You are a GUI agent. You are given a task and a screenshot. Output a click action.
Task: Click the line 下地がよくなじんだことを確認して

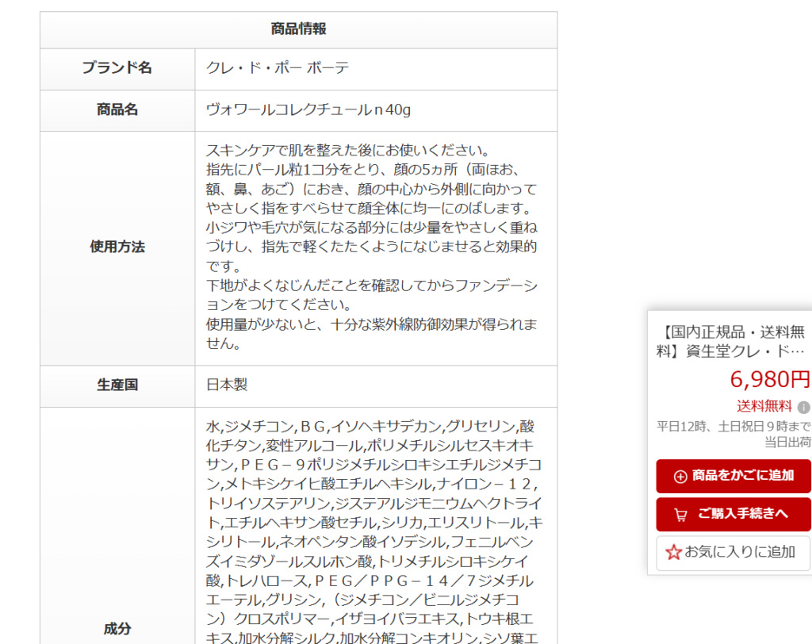coord(372,286)
